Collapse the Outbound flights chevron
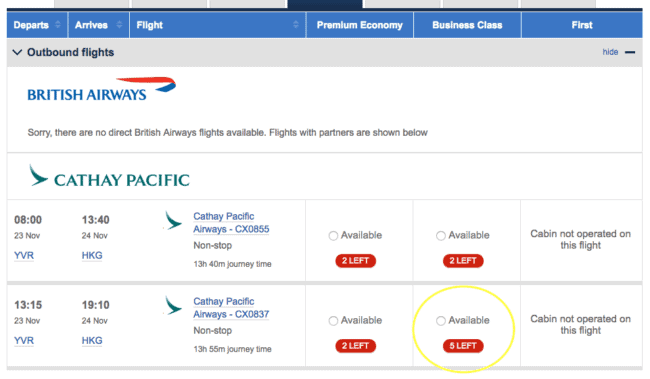650x379 pixels. point(17,52)
